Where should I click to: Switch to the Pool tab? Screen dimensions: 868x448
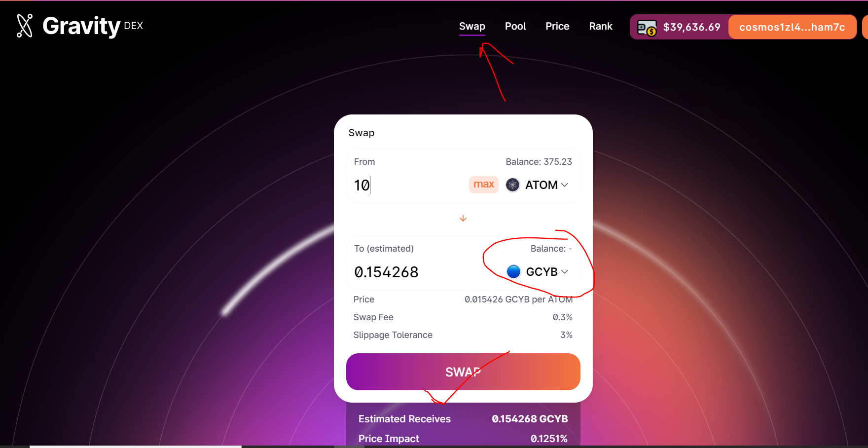(515, 26)
